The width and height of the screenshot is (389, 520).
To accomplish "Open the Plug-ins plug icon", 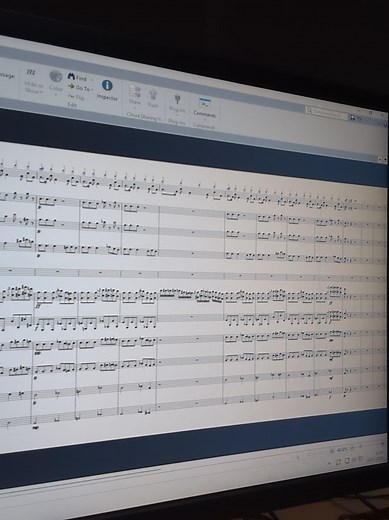I will coord(177,98).
